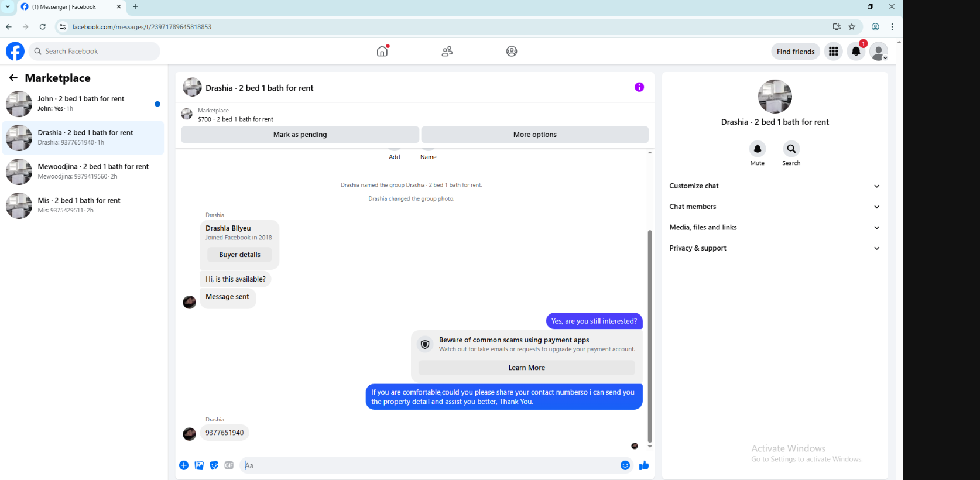
Task: Open more actions plus icon in composer
Action: (184, 465)
